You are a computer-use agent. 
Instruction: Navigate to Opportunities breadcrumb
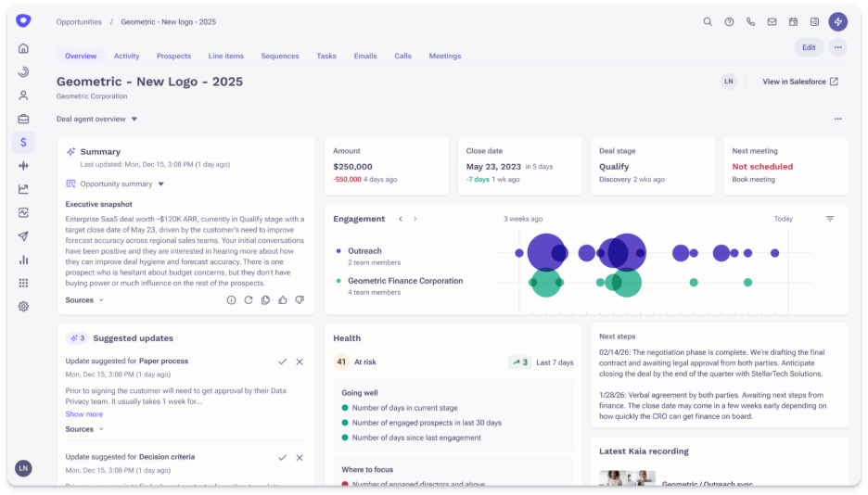(x=79, y=22)
